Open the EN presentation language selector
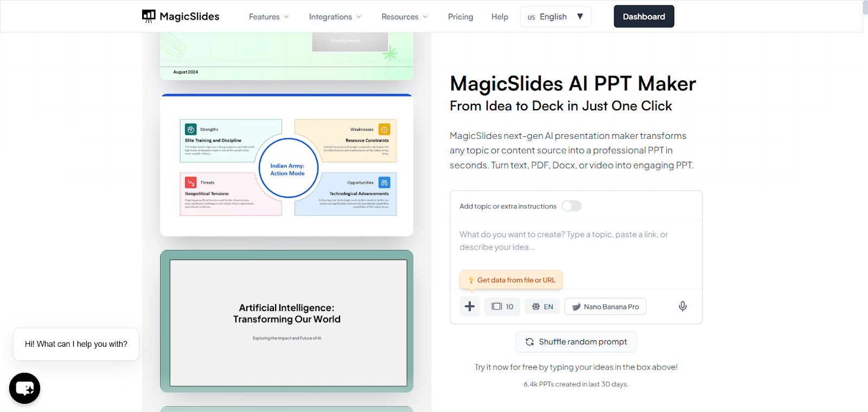This screenshot has width=868, height=412. (542, 307)
